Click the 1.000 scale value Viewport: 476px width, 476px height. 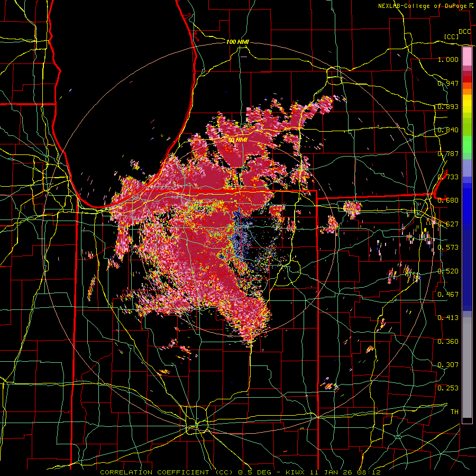pos(448,59)
